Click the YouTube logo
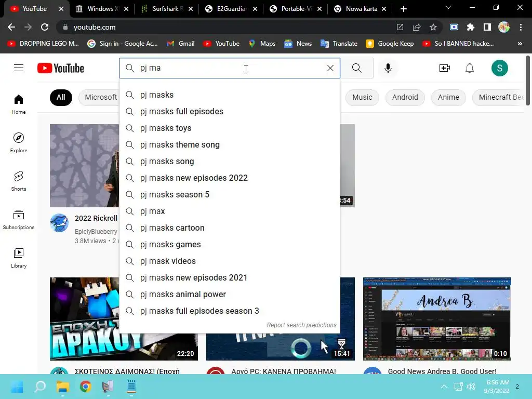This screenshot has width=532, height=399. pos(61,68)
